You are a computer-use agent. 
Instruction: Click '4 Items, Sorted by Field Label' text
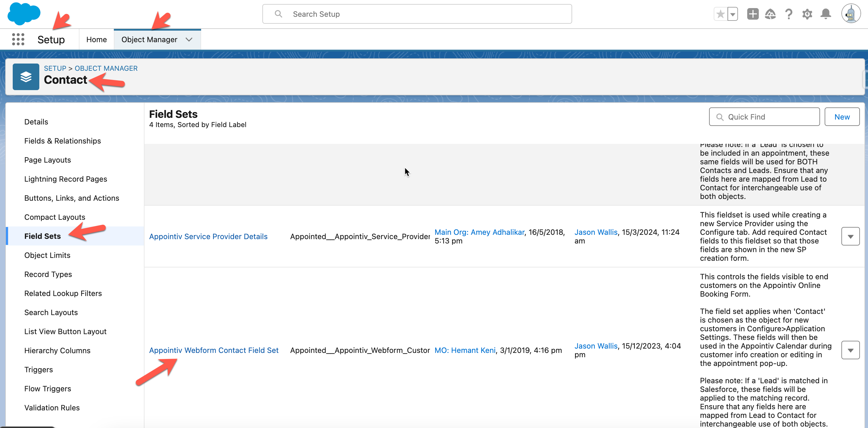coord(197,125)
